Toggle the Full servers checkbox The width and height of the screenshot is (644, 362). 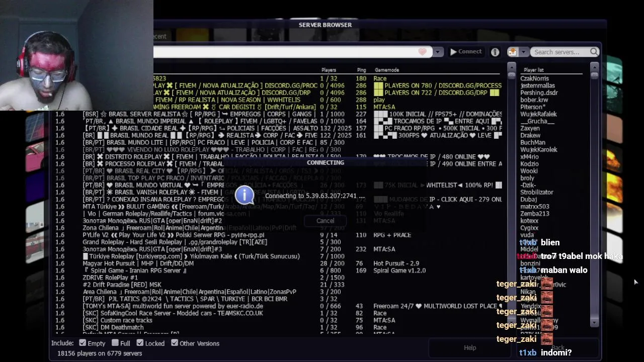click(115, 343)
